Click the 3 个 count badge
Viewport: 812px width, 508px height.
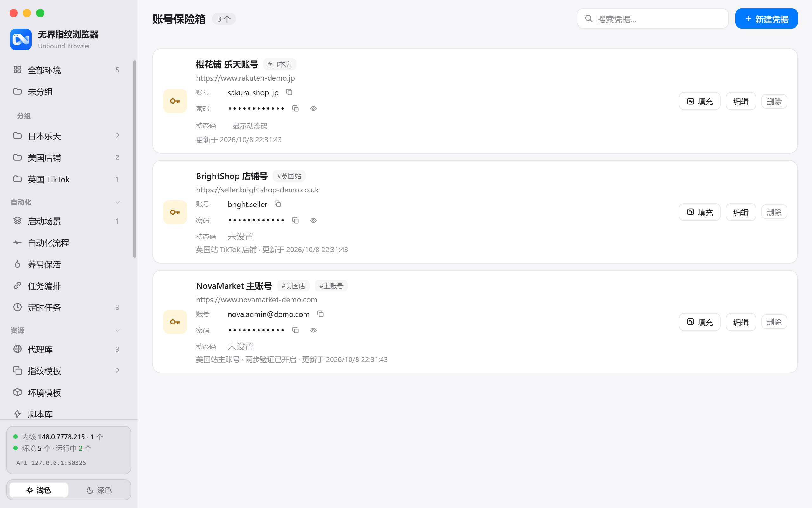click(224, 19)
